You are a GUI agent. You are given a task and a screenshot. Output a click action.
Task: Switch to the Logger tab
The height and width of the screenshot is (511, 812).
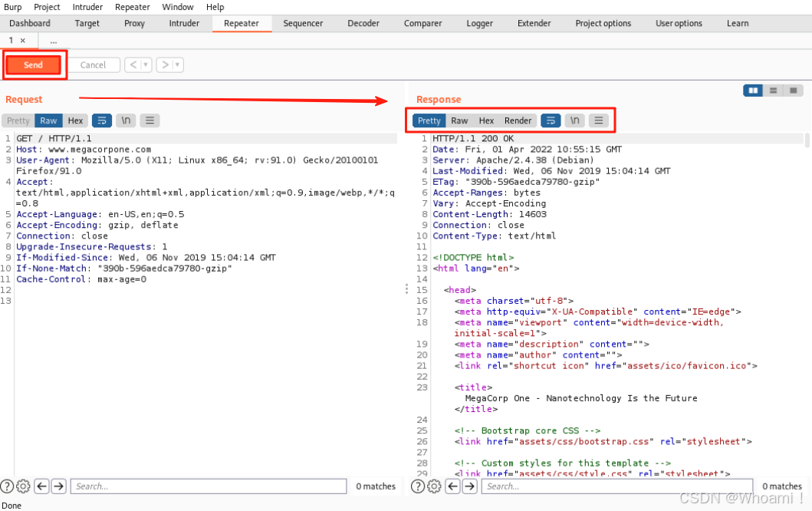[479, 23]
